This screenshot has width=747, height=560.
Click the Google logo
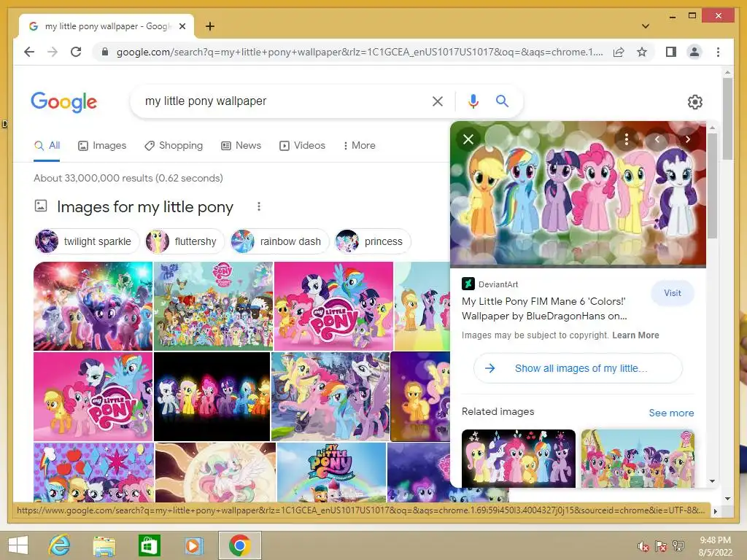click(x=64, y=102)
